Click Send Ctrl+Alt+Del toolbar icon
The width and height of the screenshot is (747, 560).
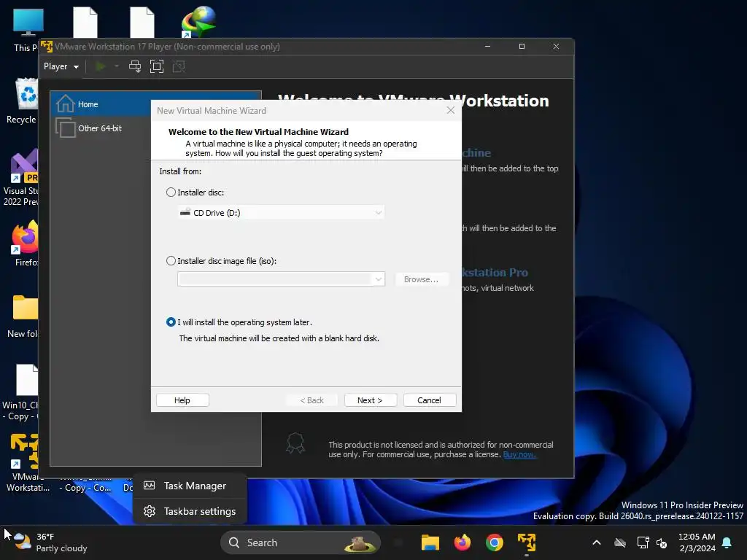pyautogui.click(x=135, y=66)
